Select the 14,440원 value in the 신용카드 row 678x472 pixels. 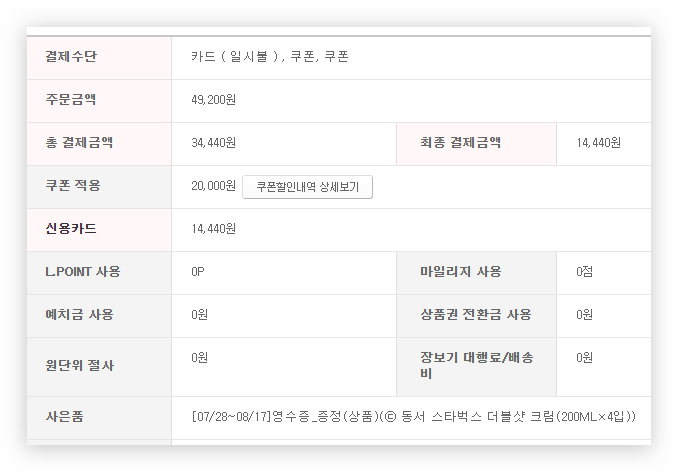(213, 229)
